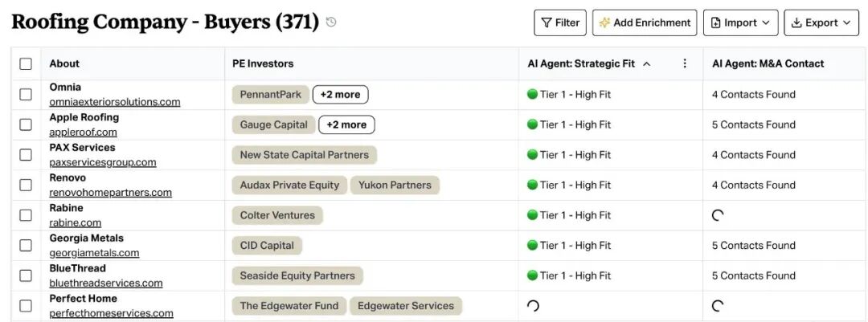Open the Import dropdown
Viewport: 868px width, 322px height.
click(x=741, y=22)
